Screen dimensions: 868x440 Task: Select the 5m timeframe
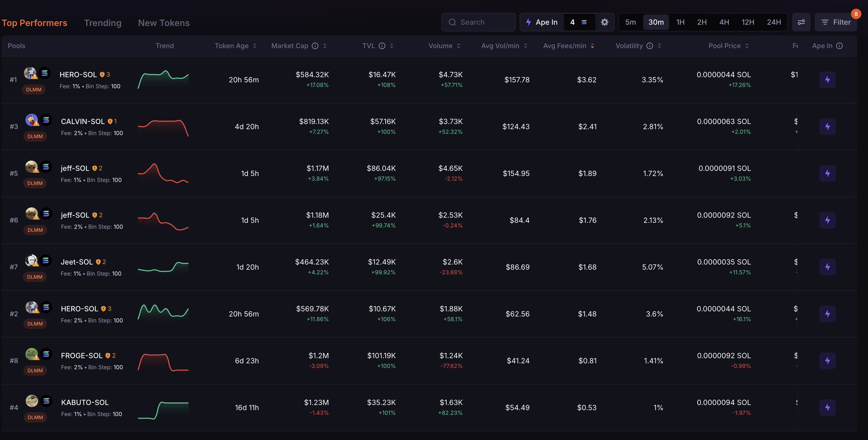click(630, 22)
